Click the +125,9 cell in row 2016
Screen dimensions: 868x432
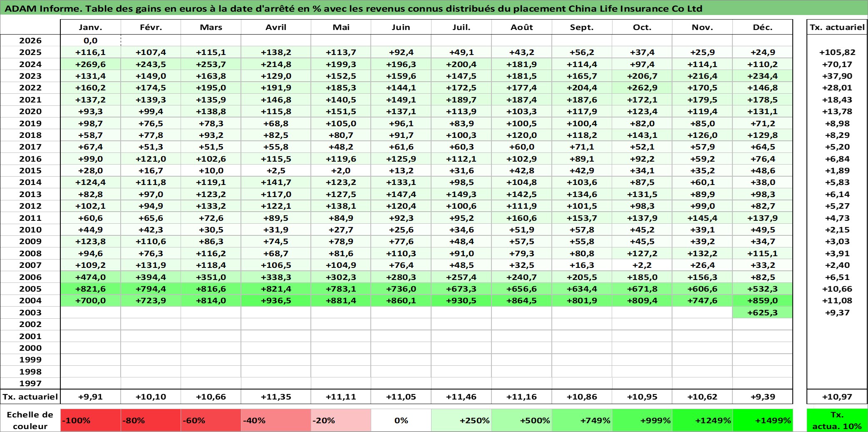[401, 159]
